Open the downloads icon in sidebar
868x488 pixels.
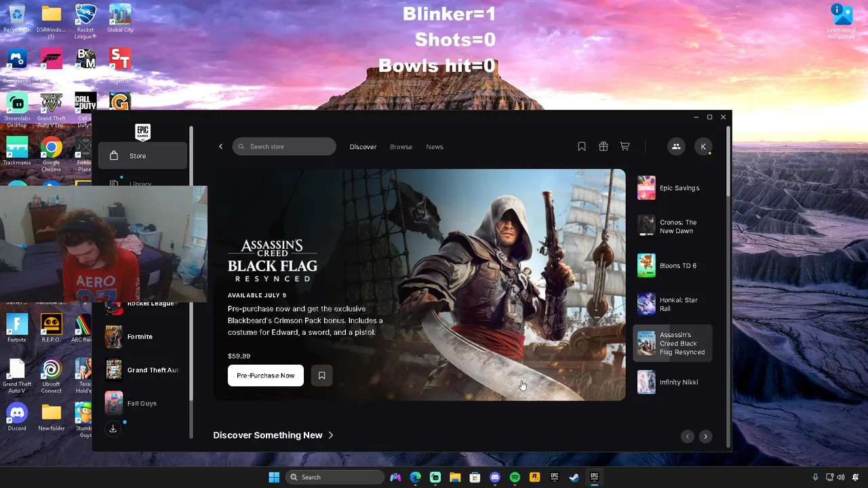coord(113,428)
